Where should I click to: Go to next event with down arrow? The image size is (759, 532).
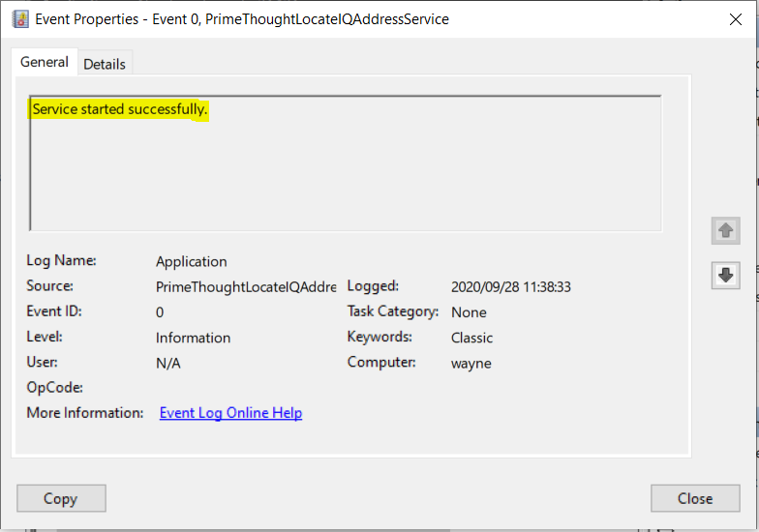725,275
